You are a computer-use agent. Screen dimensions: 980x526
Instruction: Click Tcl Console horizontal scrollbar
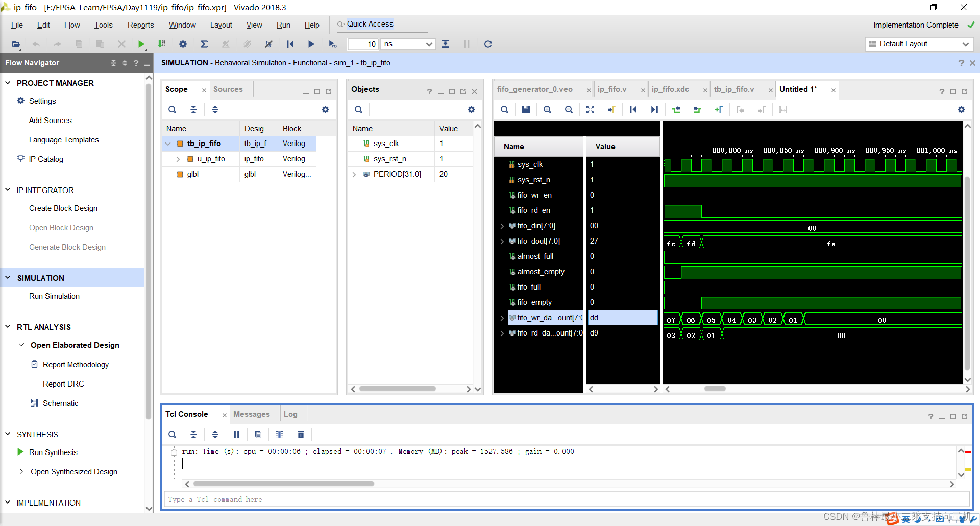click(x=283, y=484)
